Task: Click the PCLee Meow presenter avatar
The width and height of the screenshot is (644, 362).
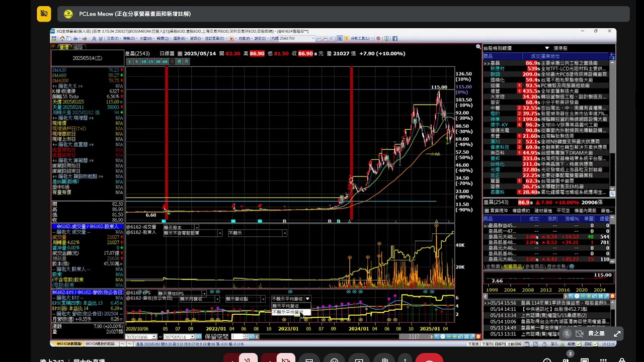Action: coord(68,14)
